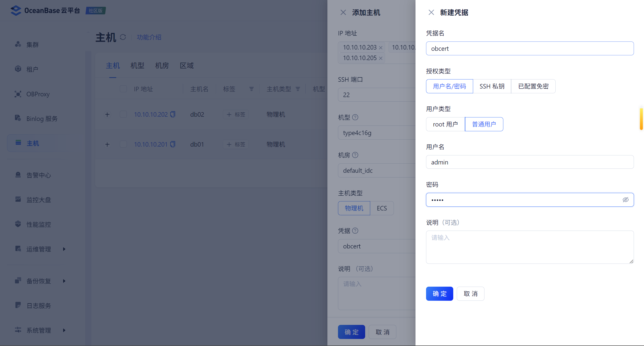
Task: Click the refresh icon beside 主机 title
Action: [x=123, y=37]
